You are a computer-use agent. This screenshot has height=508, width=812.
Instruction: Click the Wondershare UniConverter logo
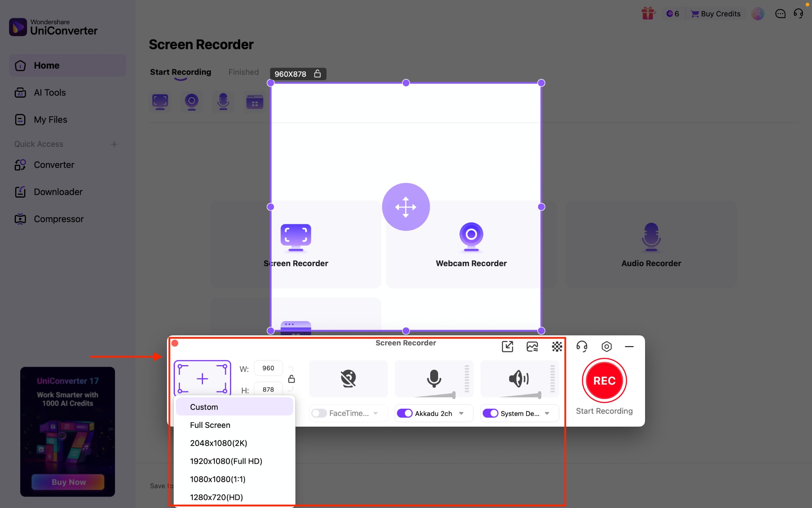pyautogui.click(x=53, y=27)
